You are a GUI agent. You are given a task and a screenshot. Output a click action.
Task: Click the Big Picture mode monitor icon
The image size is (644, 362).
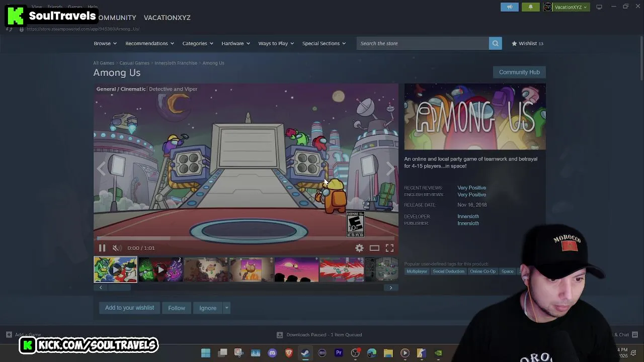(x=599, y=7)
